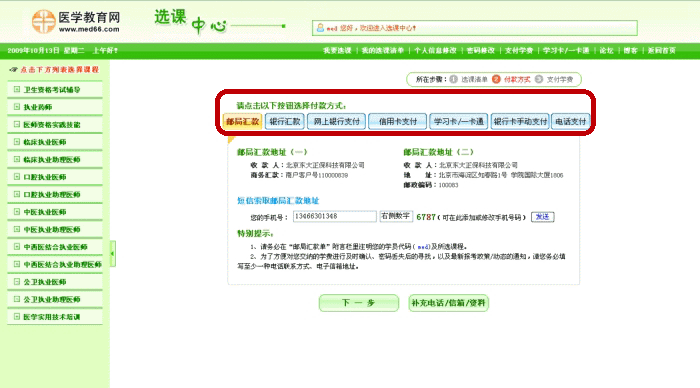Click postal code 100083 text

pyautogui.click(x=448, y=185)
